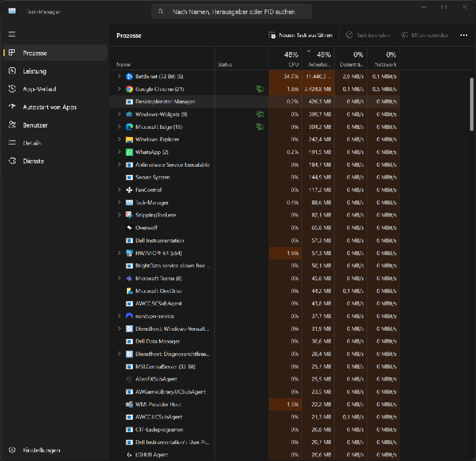The width and height of the screenshot is (476, 461).
Task: Click the WMI Provider Host icon
Action: (130, 404)
